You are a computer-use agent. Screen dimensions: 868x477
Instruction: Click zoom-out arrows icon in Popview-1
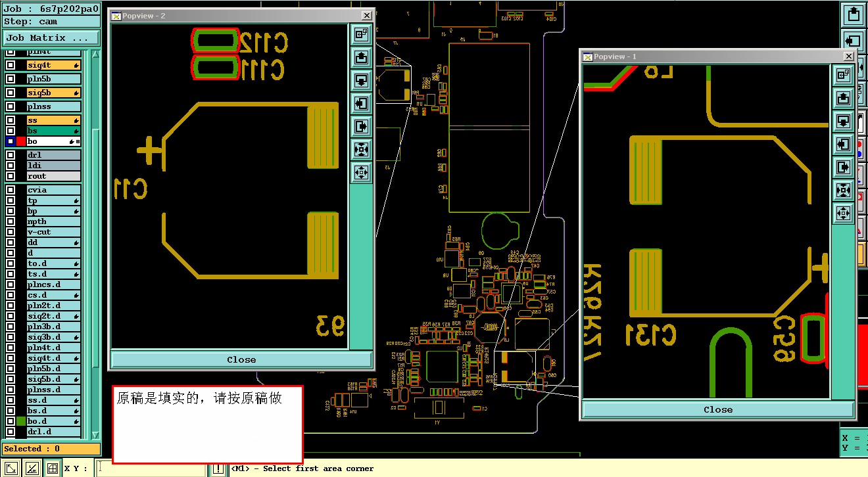pyautogui.click(x=843, y=214)
